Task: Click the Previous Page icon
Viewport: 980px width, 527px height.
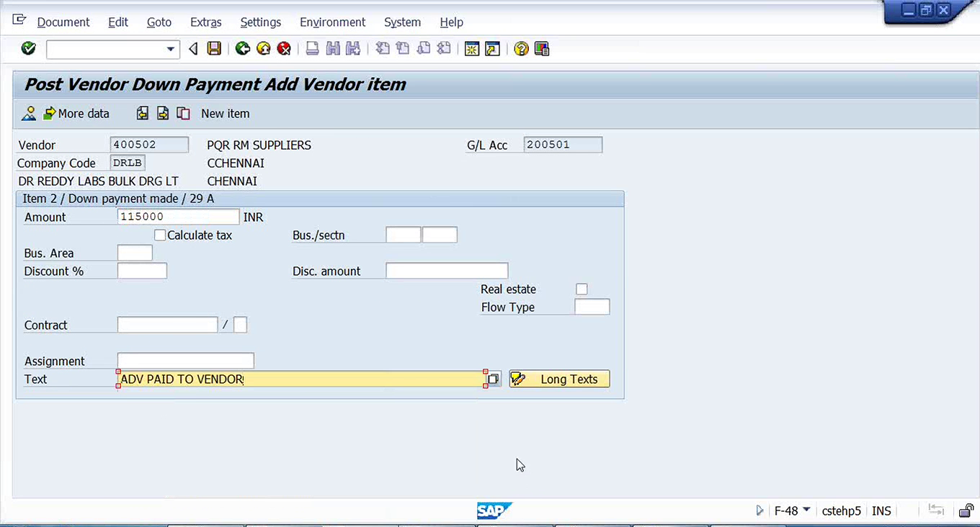Action: [403, 49]
